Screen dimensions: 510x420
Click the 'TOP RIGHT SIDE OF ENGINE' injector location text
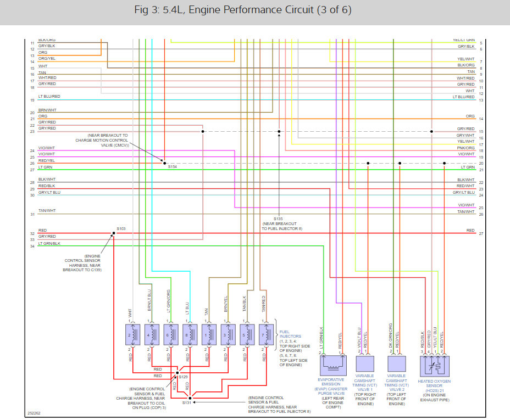(295, 349)
